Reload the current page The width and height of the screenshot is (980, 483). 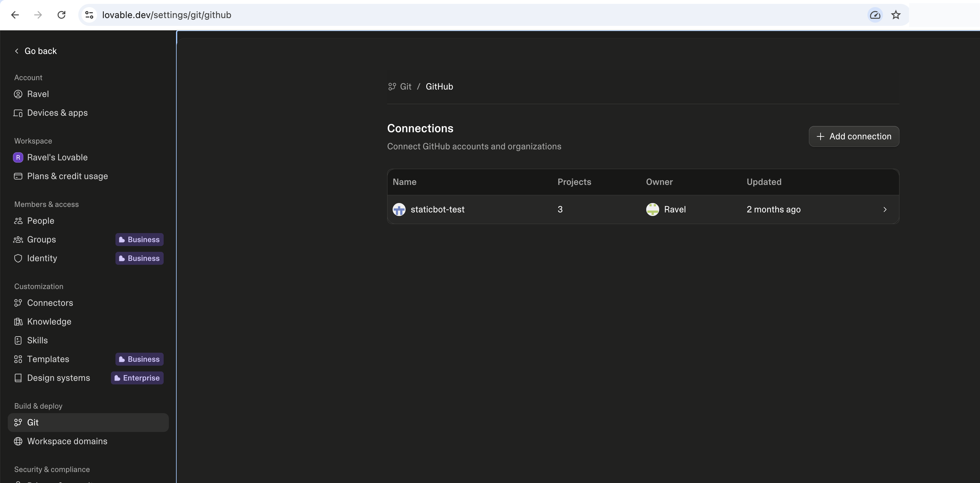(61, 15)
